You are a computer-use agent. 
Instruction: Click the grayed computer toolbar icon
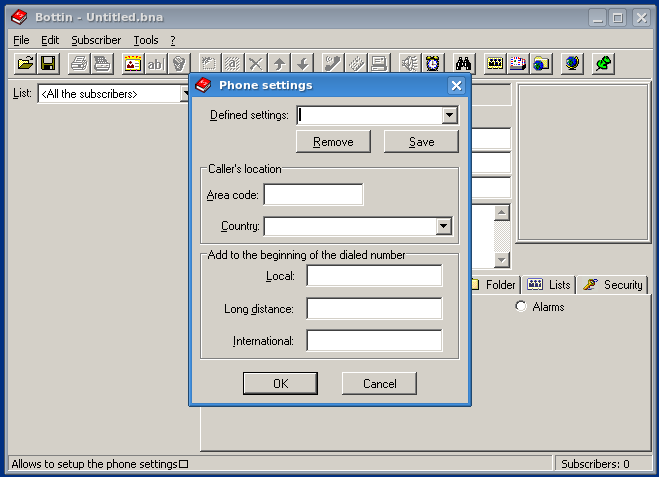click(x=379, y=64)
